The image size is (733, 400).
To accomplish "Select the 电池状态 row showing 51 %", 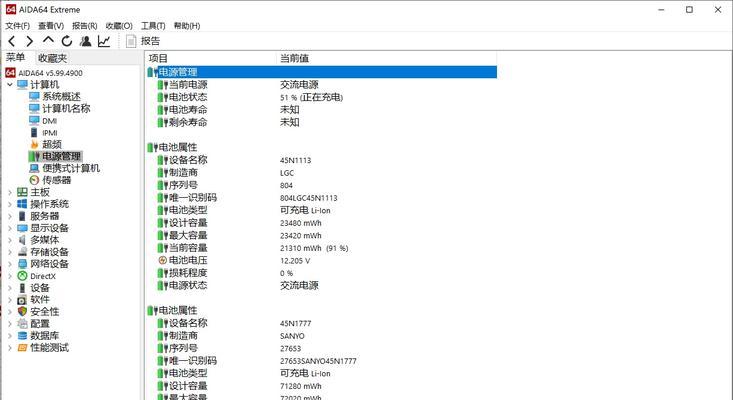I will click(x=321, y=97).
